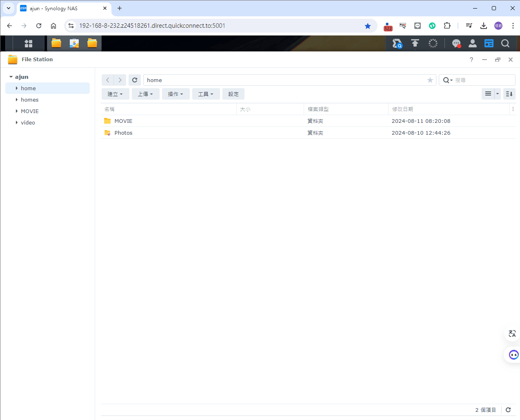Sort by 檔案類型 column header
Viewport: 520px width, 420px height.
346,109
